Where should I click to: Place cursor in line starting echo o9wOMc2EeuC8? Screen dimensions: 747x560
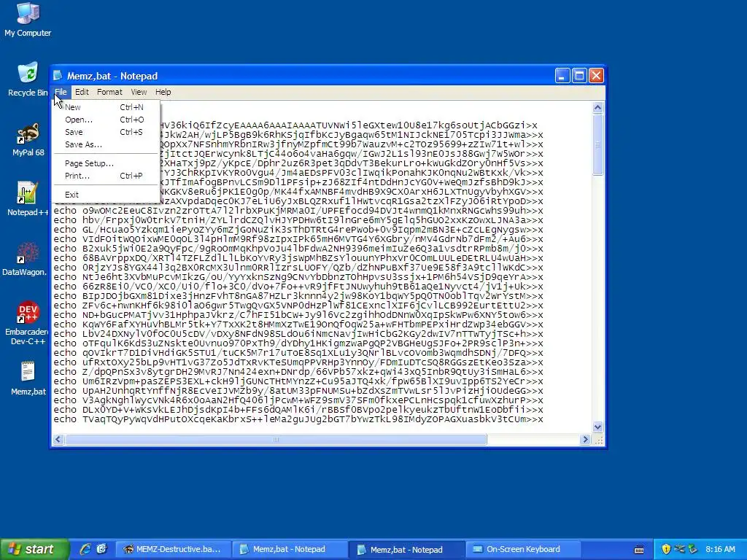coord(298,211)
